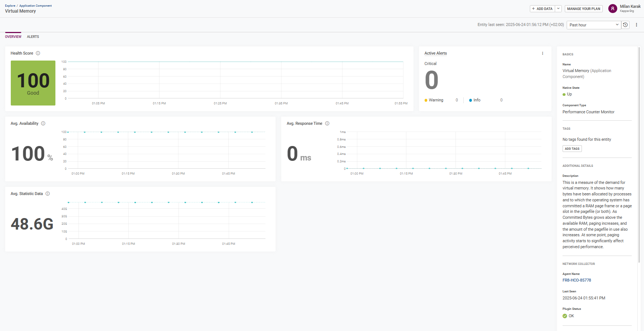644x331 pixels.
Task: Open the FR8-HCO-85778 agent link
Action: click(x=576, y=280)
